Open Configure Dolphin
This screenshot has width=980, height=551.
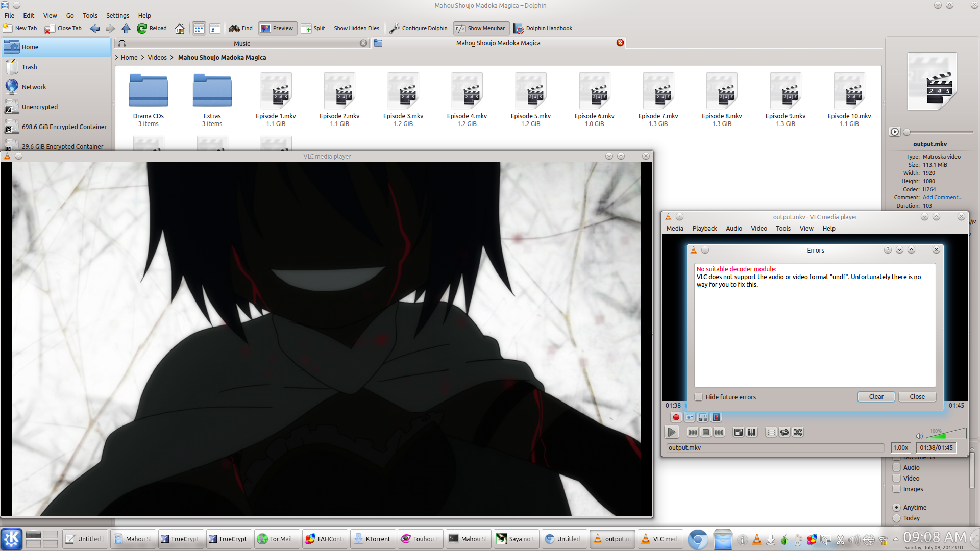[x=418, y=29]
